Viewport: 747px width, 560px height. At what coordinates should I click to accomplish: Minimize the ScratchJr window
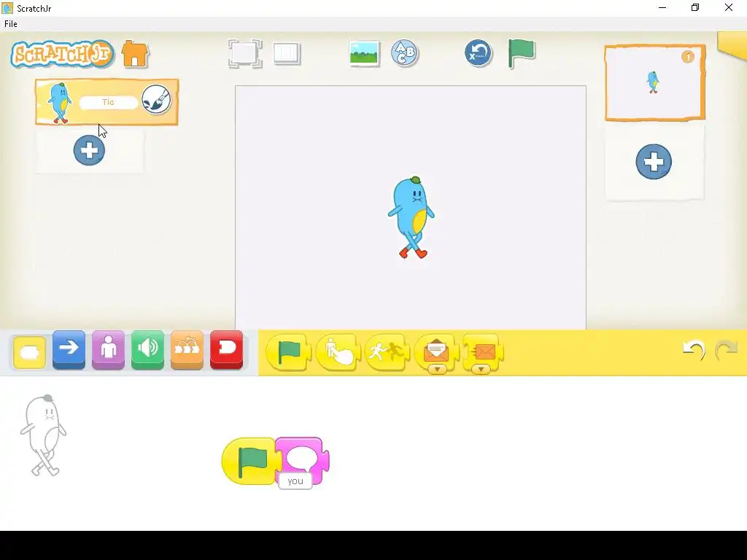click(662, 7)
